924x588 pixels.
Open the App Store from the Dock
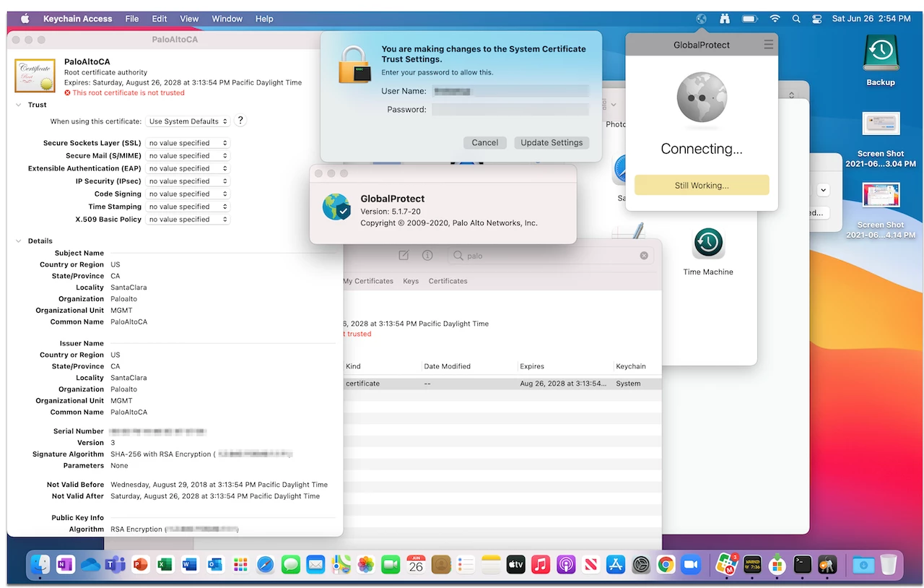coord(616,564)
